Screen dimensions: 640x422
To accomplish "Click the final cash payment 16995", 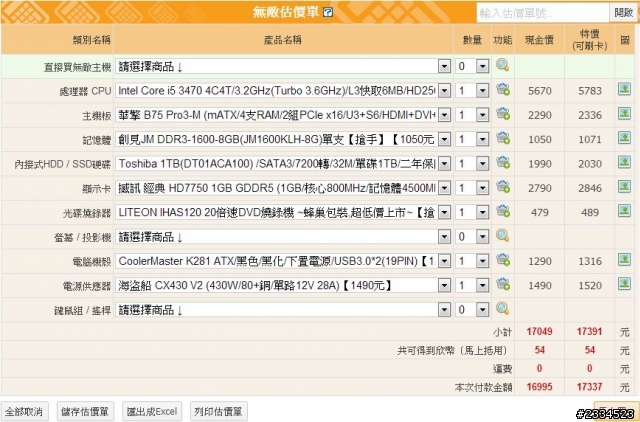I will click(x=539, y=386).
